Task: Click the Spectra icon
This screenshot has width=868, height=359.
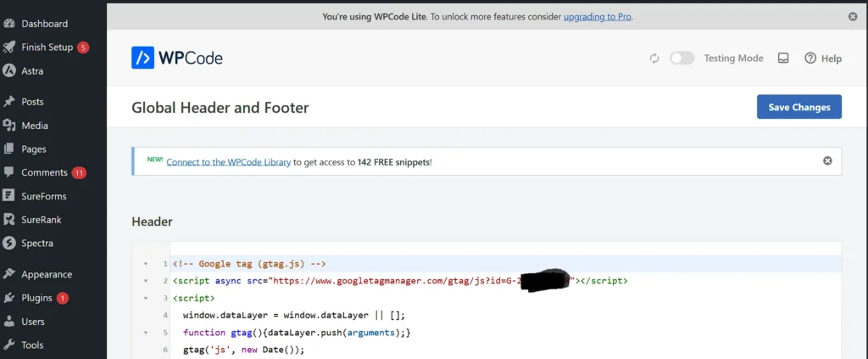Action: [8, 244]
